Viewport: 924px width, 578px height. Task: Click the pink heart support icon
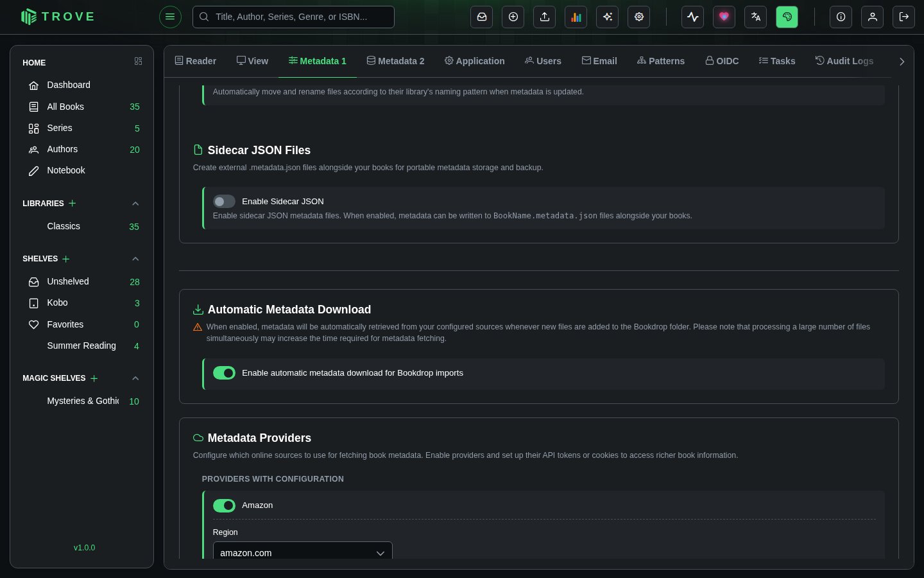(x=724, y=17)
